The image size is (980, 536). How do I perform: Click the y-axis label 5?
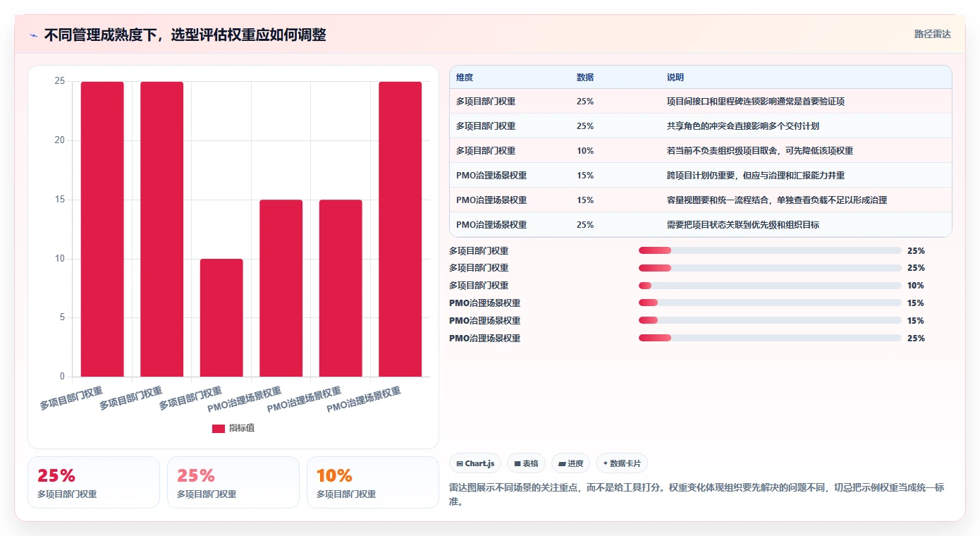(62, 317)
